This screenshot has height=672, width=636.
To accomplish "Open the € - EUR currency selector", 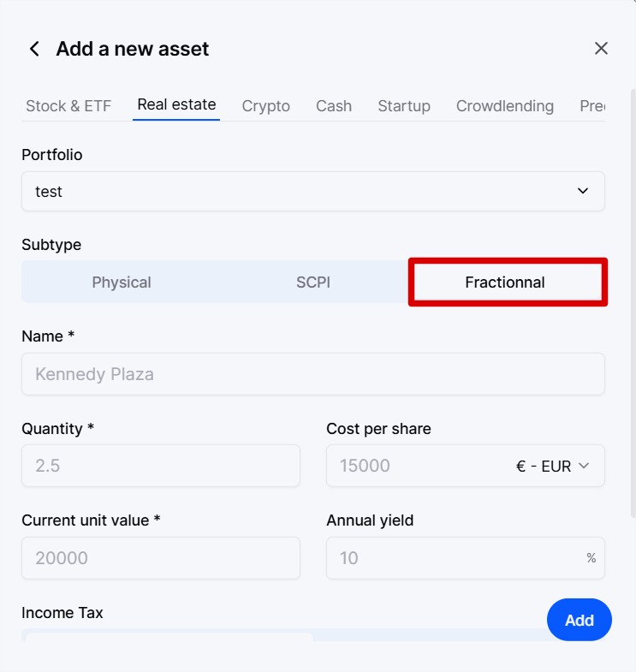I will point(552,466).
